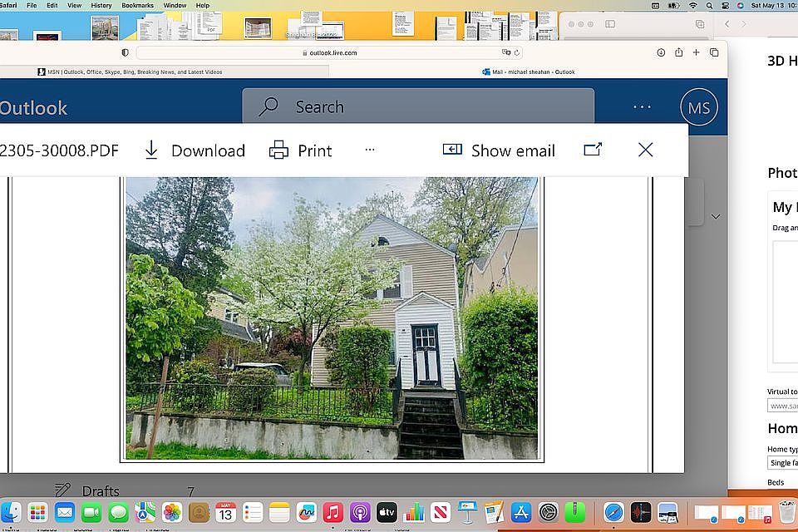
Task: Click the download arrow icon
Action: click(x=151, y=150)
